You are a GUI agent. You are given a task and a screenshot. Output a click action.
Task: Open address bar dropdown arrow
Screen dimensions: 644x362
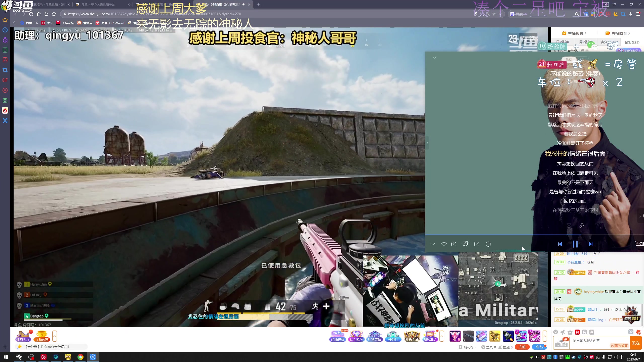(x=500, y=14)
